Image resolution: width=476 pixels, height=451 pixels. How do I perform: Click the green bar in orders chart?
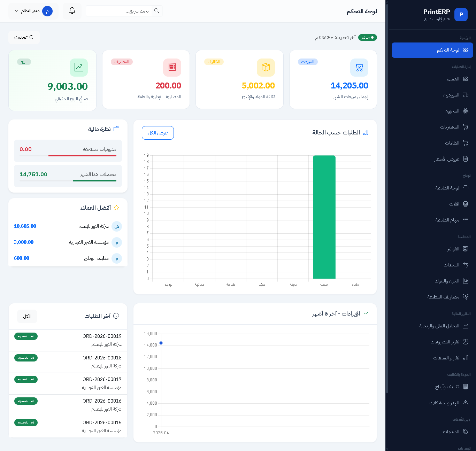pos(324,217)
